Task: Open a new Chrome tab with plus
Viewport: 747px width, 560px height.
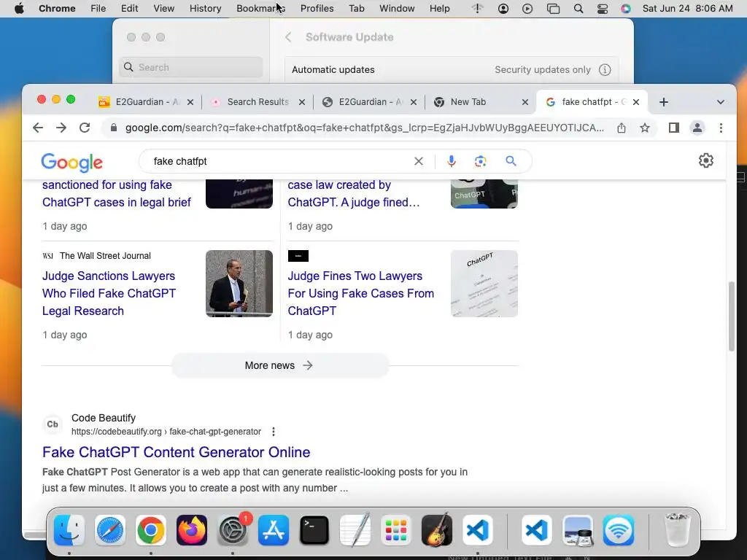Action: pos(664,102)
